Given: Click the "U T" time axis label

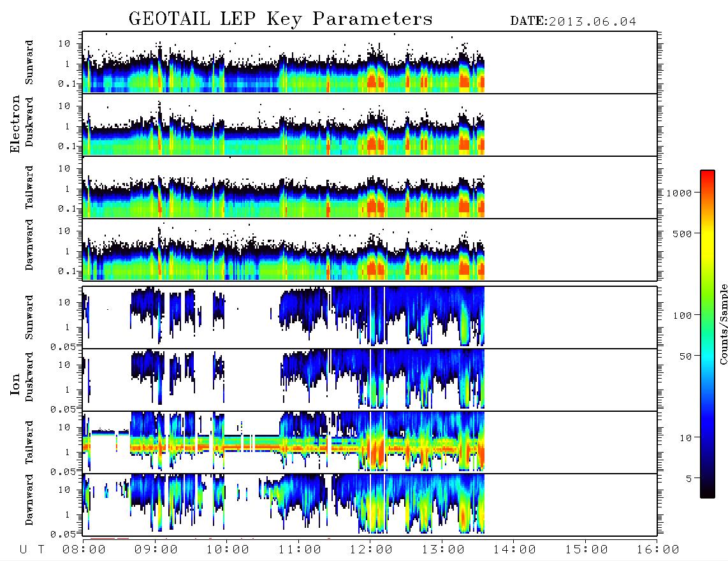Looking at the screenshot, I should pyautogui.click(x=33, y=550).
